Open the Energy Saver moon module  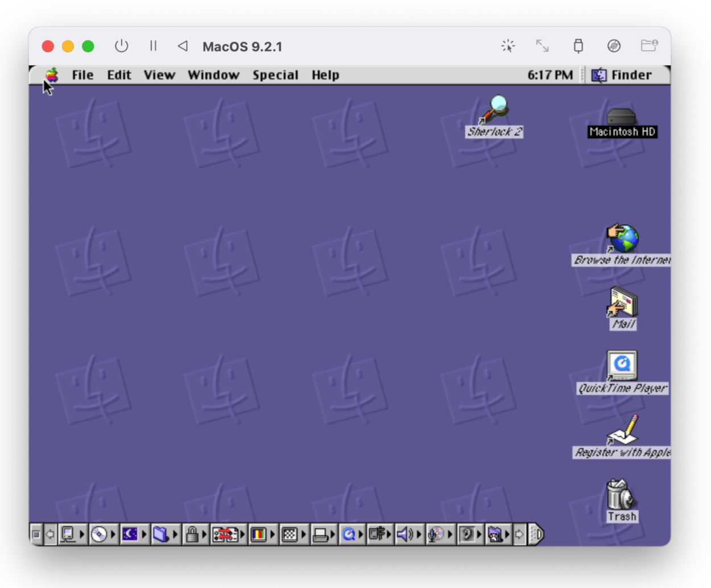pyautogui.click(x=134, y=534)
